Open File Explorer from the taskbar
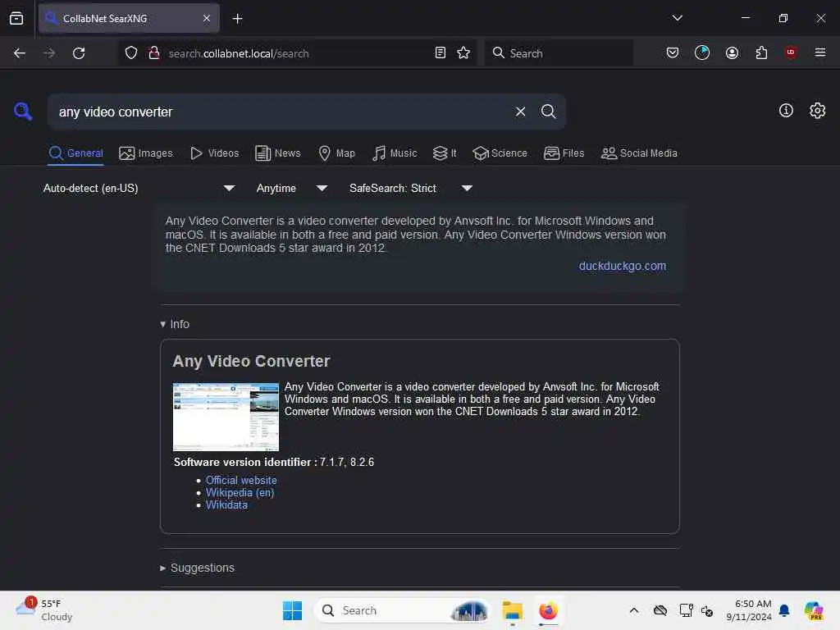Viewport: 840px width, 630px height. tap(512, 610)
